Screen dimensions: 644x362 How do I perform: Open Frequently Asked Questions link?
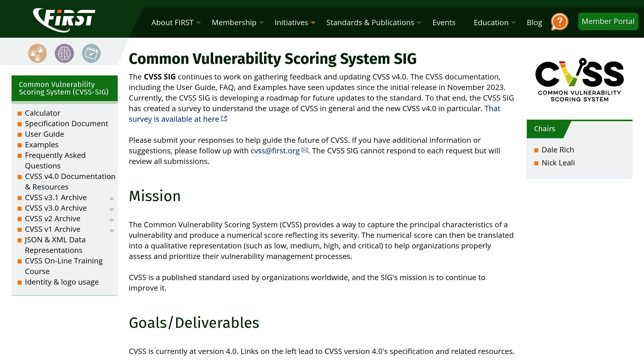point(55,161)
